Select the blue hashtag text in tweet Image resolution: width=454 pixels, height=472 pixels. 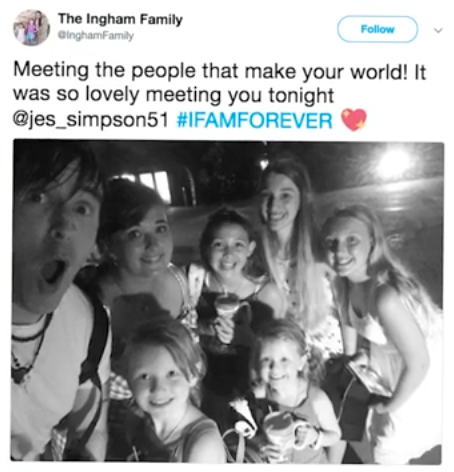click(254, 120)
